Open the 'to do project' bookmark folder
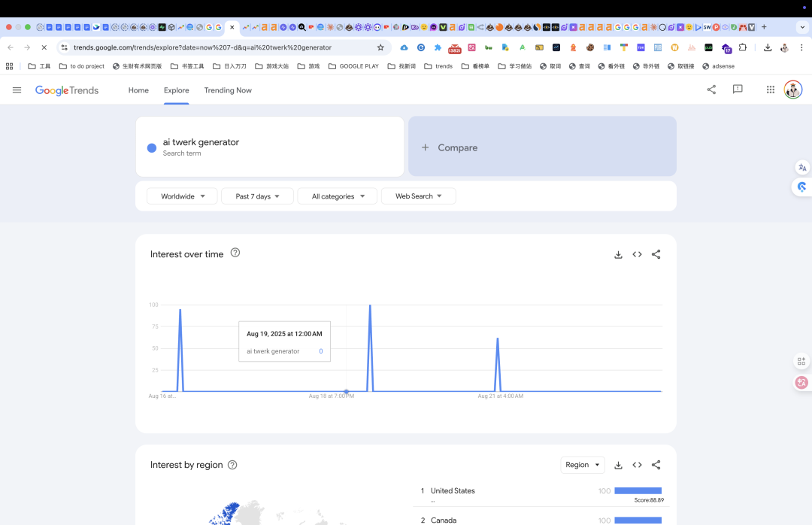The width and height of the screenshot is (812, 525). tap(82, 66)
